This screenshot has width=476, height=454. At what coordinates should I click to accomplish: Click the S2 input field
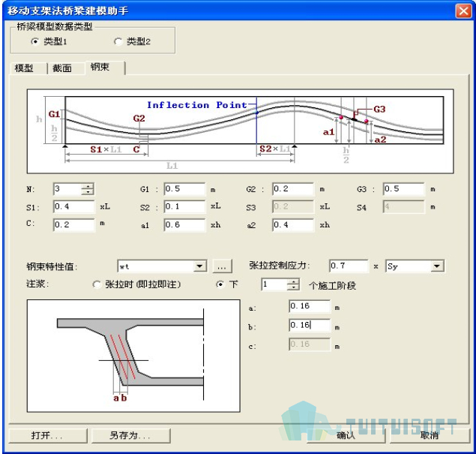tap(184, 206)
